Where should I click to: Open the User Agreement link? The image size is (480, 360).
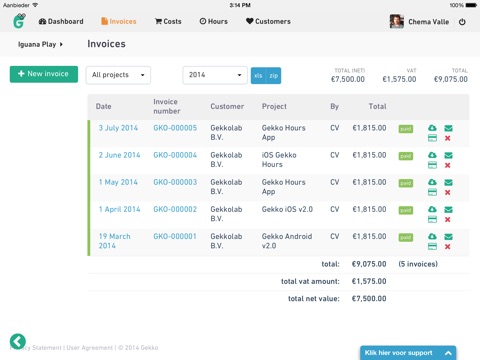coord(90,348)
